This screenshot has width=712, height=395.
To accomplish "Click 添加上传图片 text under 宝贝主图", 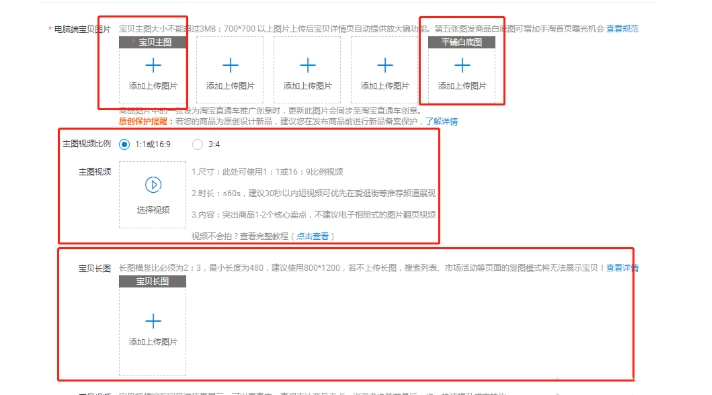I will tap(153, 86).
